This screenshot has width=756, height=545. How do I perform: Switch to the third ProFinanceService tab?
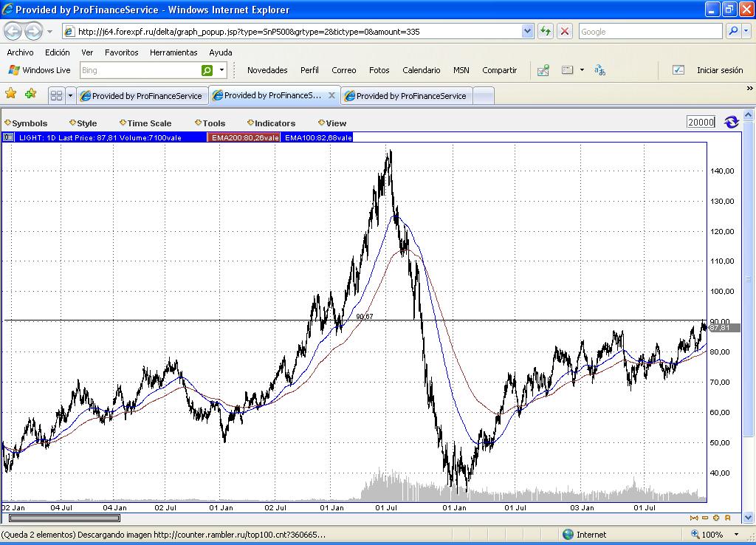click(405, 96)
